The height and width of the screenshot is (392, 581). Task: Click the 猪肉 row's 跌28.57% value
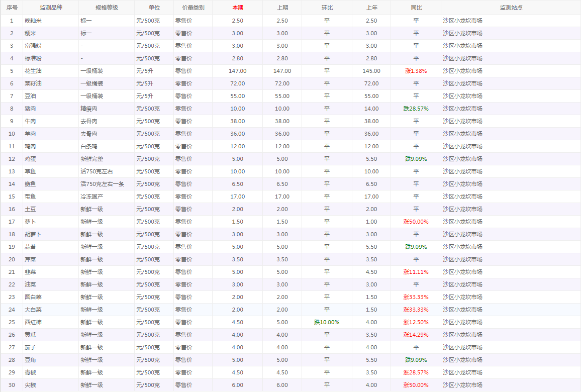coord(416,109)
